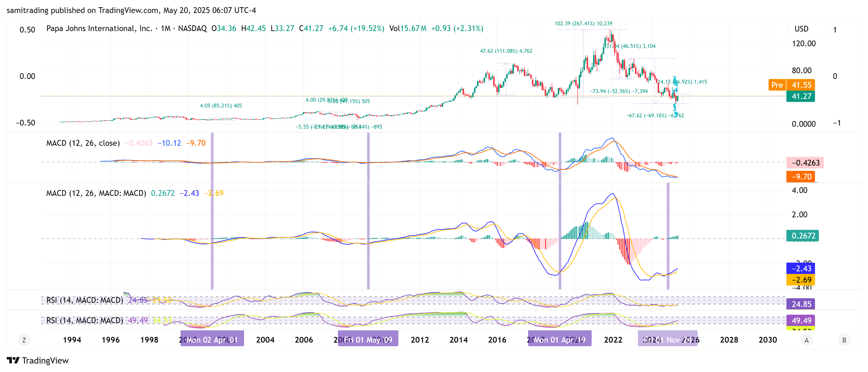Click the green 41.27 last price label
Viewport: 868px width, 372px height.
click(801, 96)
